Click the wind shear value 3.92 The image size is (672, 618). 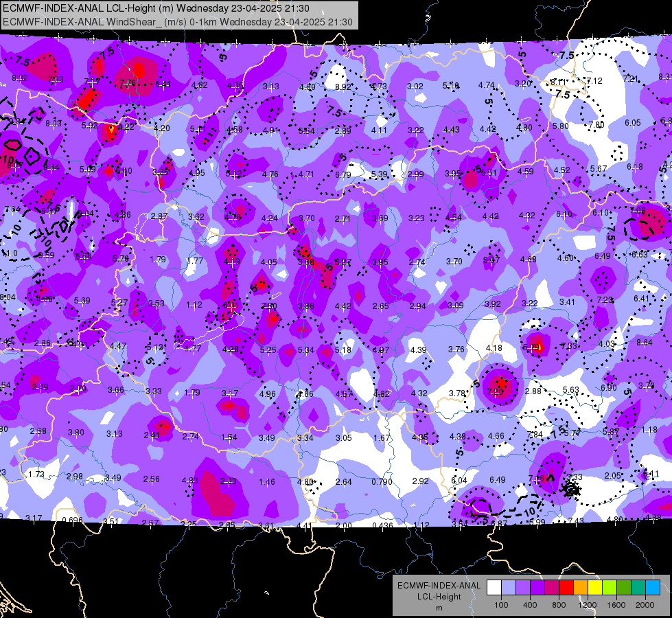493,304
